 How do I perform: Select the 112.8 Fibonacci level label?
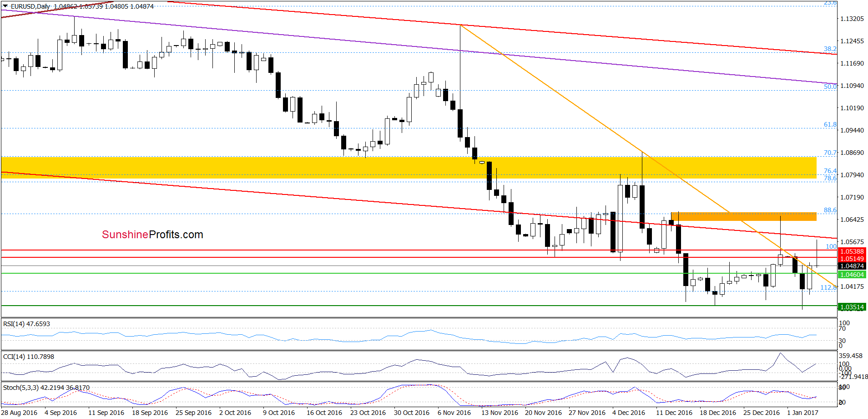click(828, 287)
